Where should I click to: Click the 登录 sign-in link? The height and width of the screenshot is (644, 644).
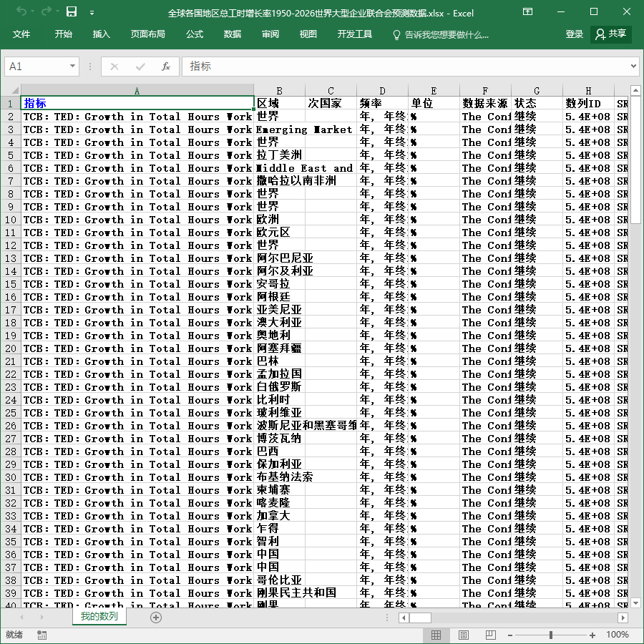574,34
